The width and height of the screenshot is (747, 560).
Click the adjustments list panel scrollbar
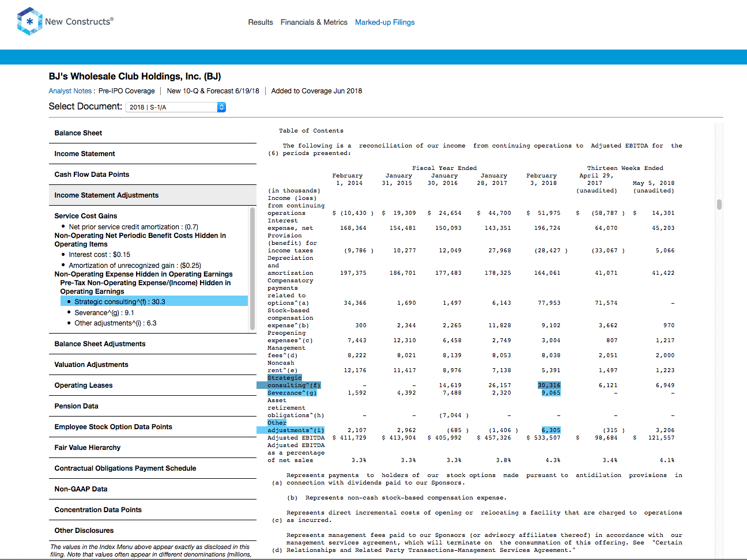pos(252,268)
